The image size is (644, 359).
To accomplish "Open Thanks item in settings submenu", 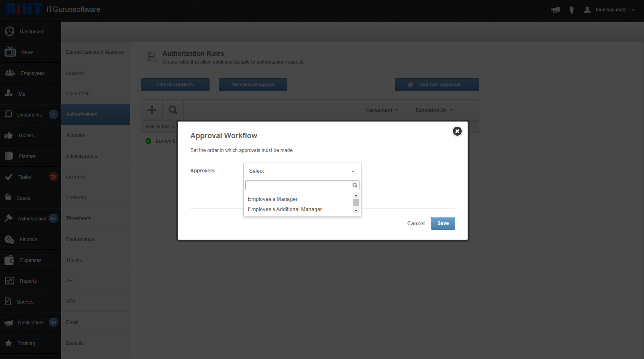I will (x=95, y=260).
